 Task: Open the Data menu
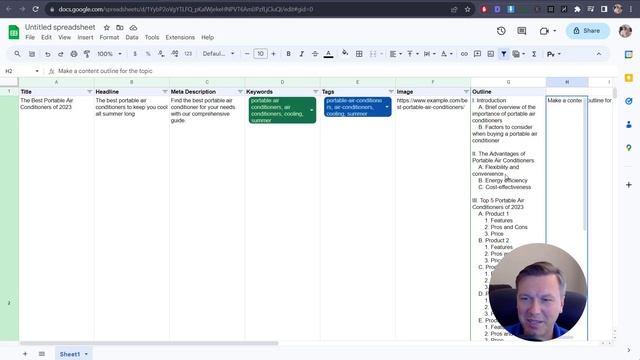pyautogui.click(x=132, y=38)
